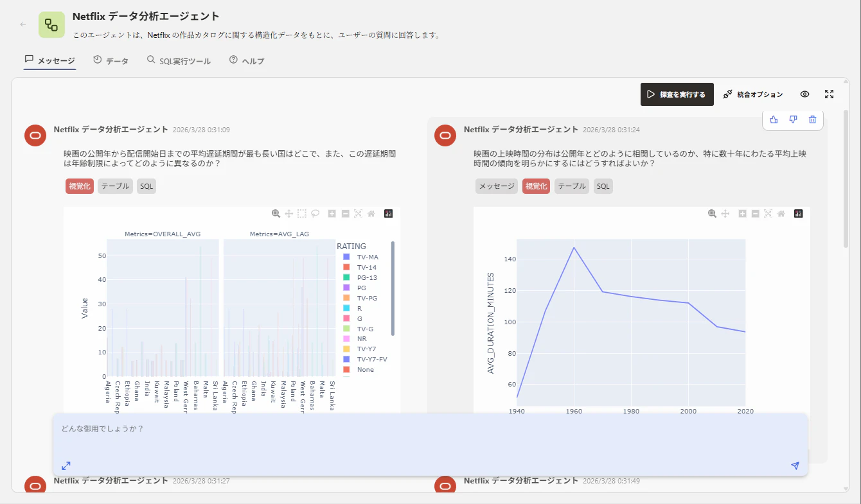861x504 pixels.
Task: Reset line chart axes with home icon
Action: 781,214
